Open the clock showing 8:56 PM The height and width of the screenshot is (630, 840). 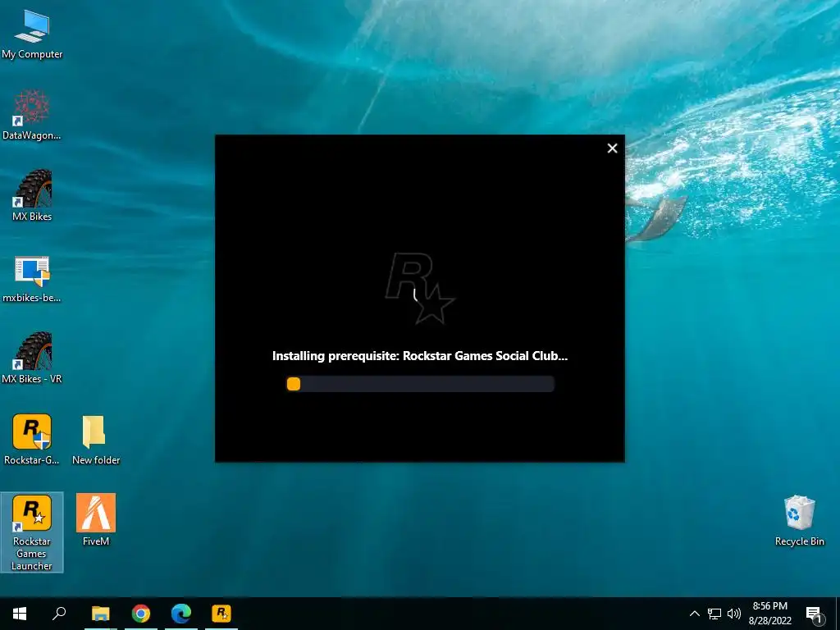click(x=769, y=614)
